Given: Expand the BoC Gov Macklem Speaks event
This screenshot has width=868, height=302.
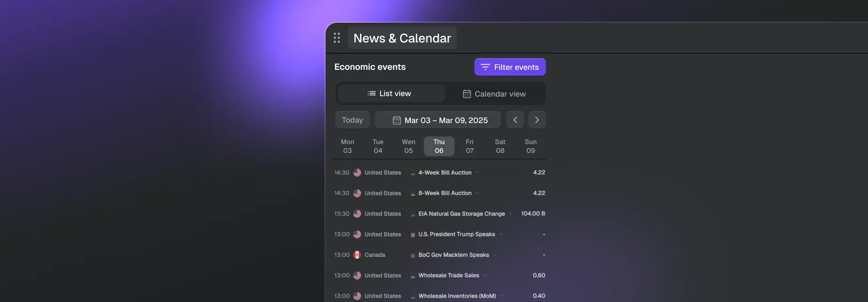Looking at the screenshot, I should tap(495, 255).
